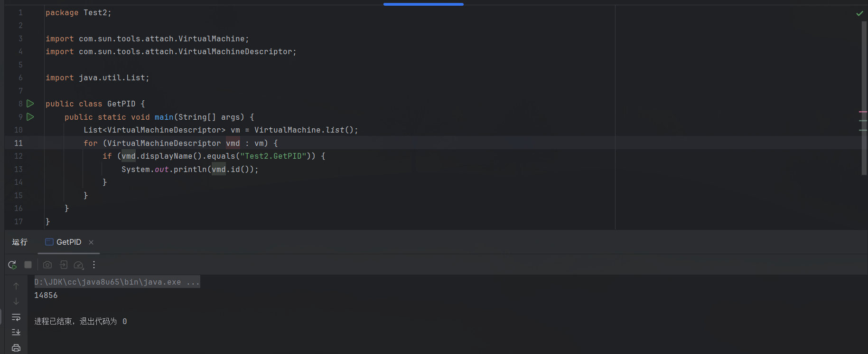Open more options in run toolbar
Screen dimensions: 868x354
(x=94, y=265)
